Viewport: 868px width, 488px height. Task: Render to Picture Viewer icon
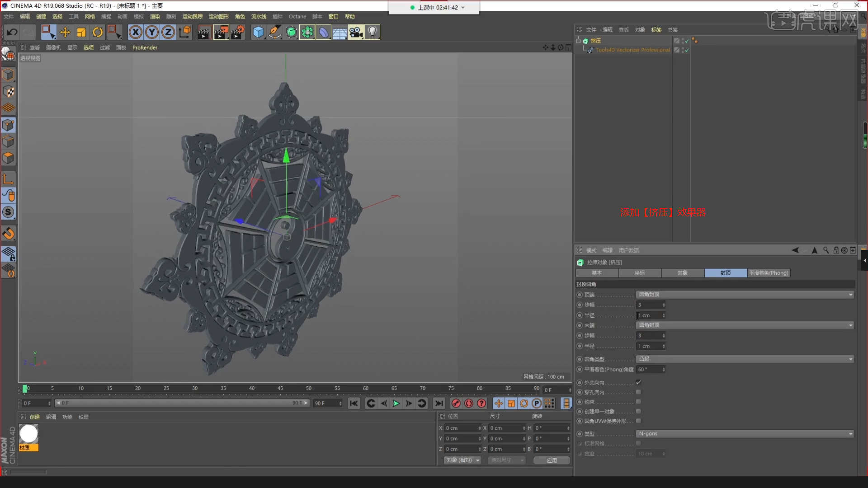coord(221,32)
